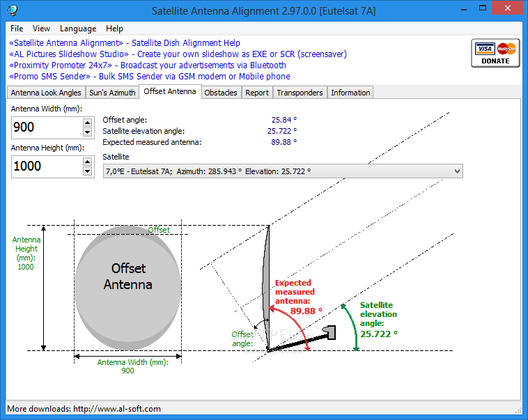Open Satellite Dish Alignment Help link
Viewport: 528px width, 420px height.
coord(125,43)
